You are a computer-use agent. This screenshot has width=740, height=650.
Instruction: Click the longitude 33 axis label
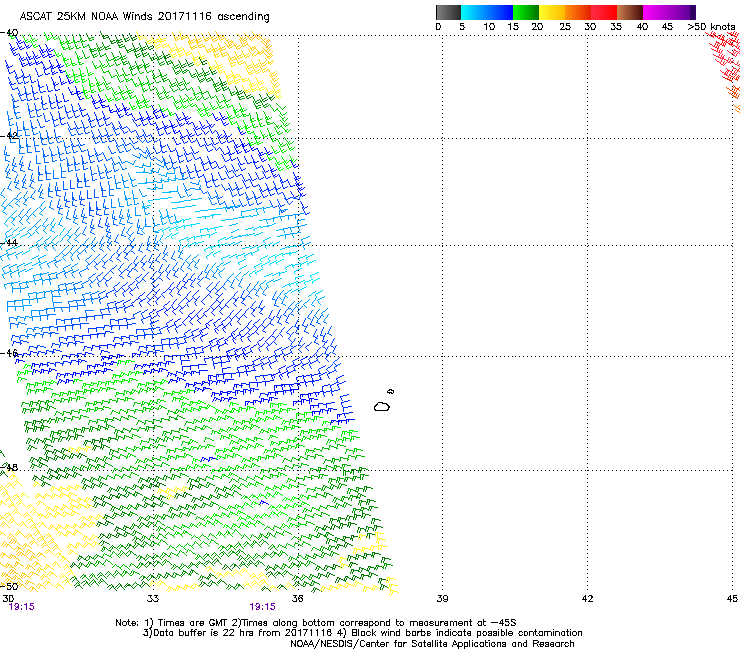(x=152, y=599)
